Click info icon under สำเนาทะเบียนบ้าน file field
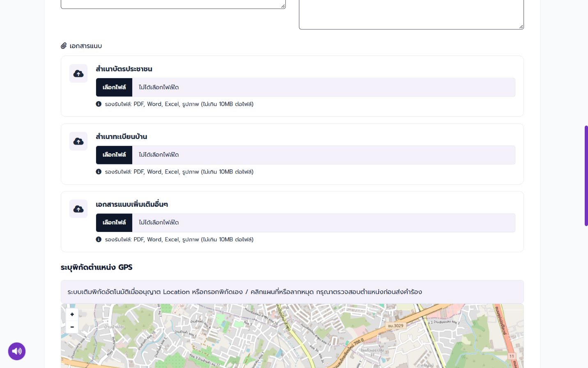The image size is (588, 368). pyautogui.click(x=99, y=172)
